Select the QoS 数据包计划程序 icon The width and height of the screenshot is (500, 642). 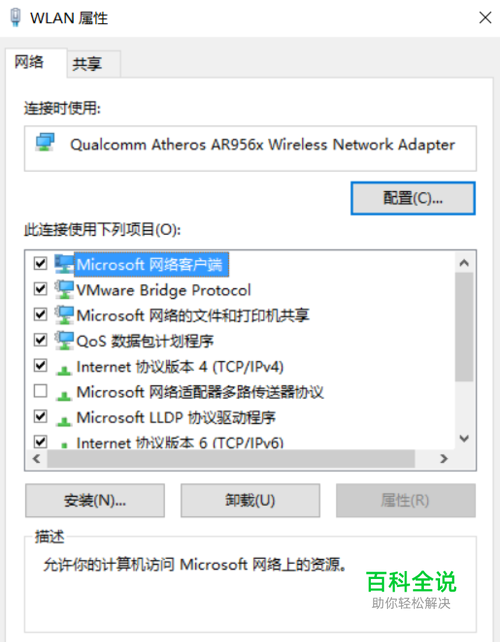point(64,340)
